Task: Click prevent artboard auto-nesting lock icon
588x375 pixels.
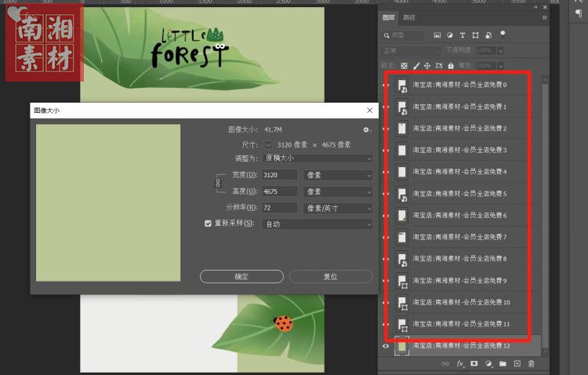Action: [439, 66]
